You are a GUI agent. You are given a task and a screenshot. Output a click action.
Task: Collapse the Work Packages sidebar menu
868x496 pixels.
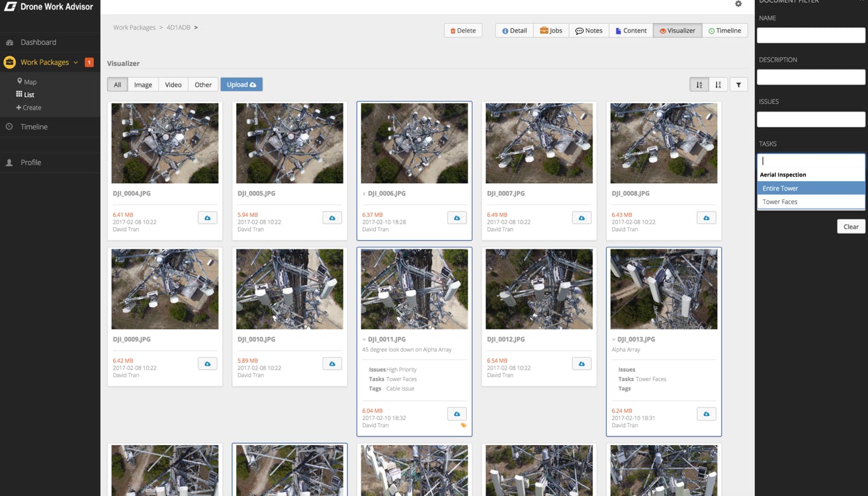[x=75, y=62]
